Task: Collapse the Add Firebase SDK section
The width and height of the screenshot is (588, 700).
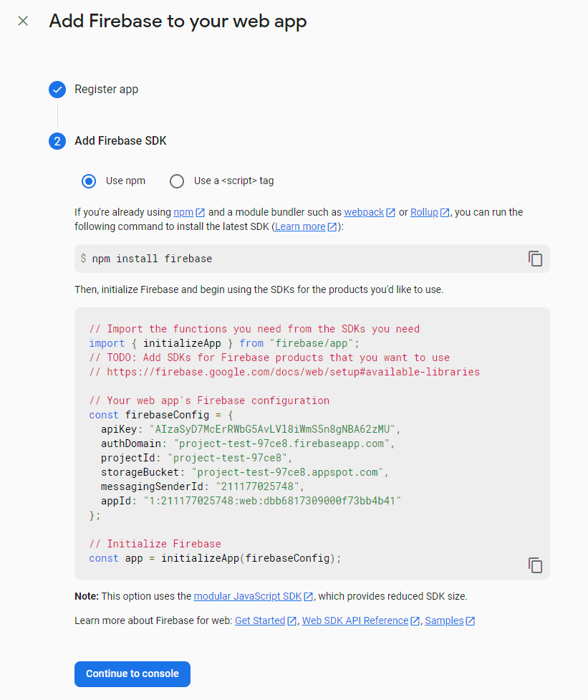Action: (120, 141)
